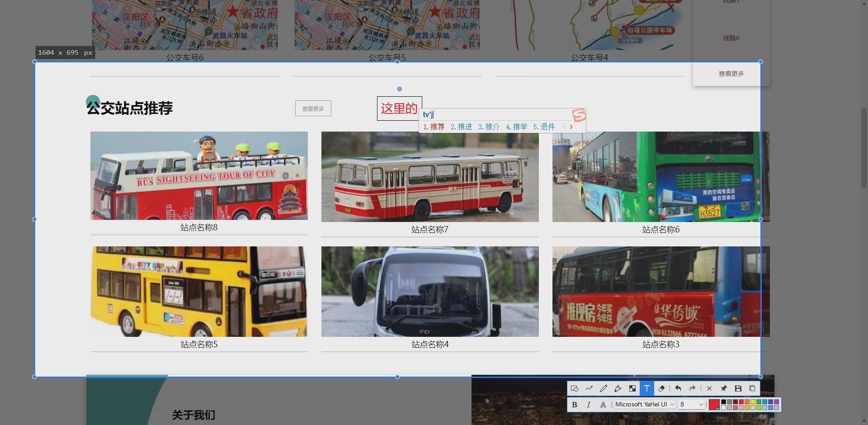Select the rectangle/ellipse shape tool
The image size is (868, 425).
(x=575, y=388)
